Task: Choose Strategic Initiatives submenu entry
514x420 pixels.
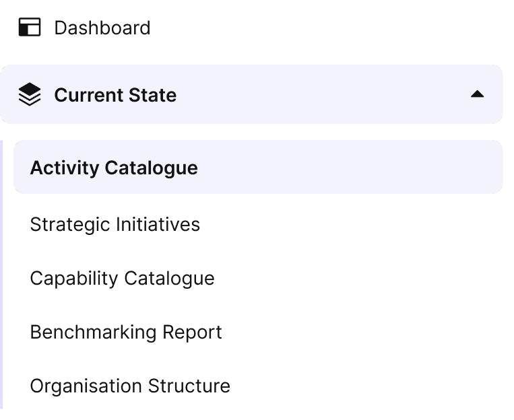Action: click(x=115, y=224)
